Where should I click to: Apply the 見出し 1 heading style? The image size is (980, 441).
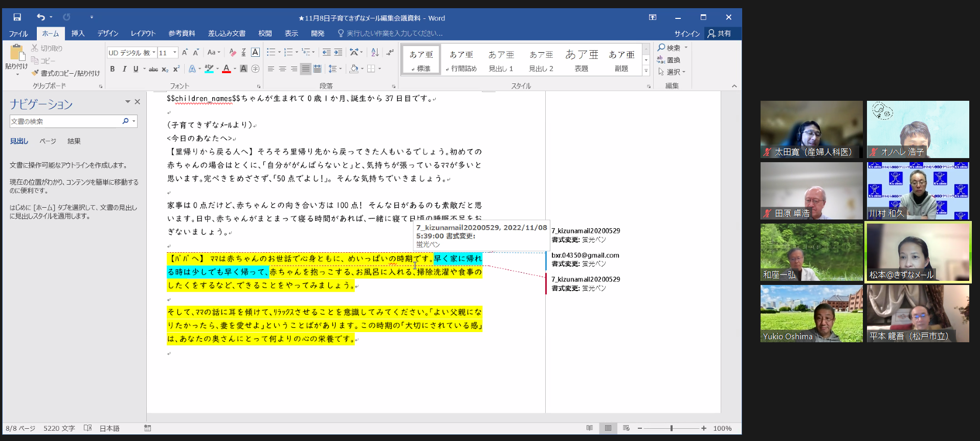click(x=501, y=60)
